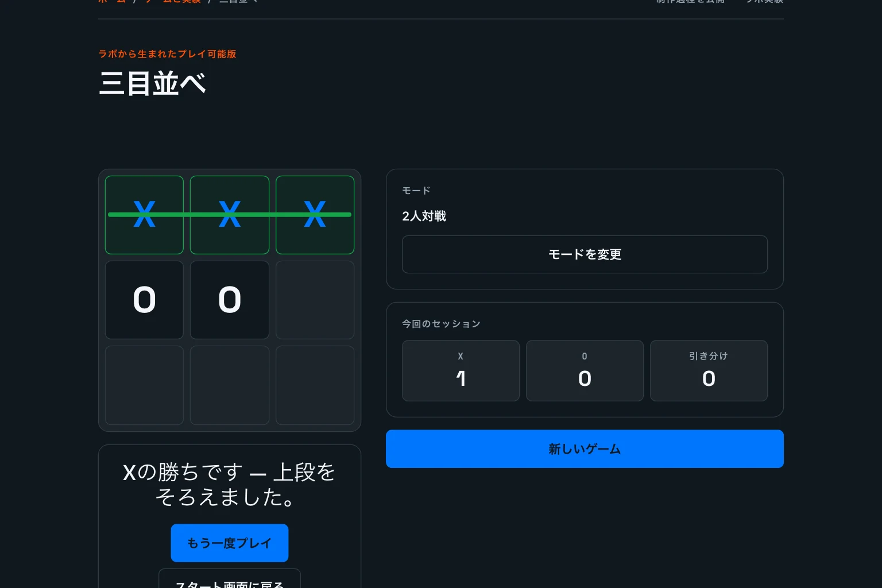The width and height of the screenshot is (882, 588).
Task: Click the 今回のセッション heading
Action: (x=441, y=324)
